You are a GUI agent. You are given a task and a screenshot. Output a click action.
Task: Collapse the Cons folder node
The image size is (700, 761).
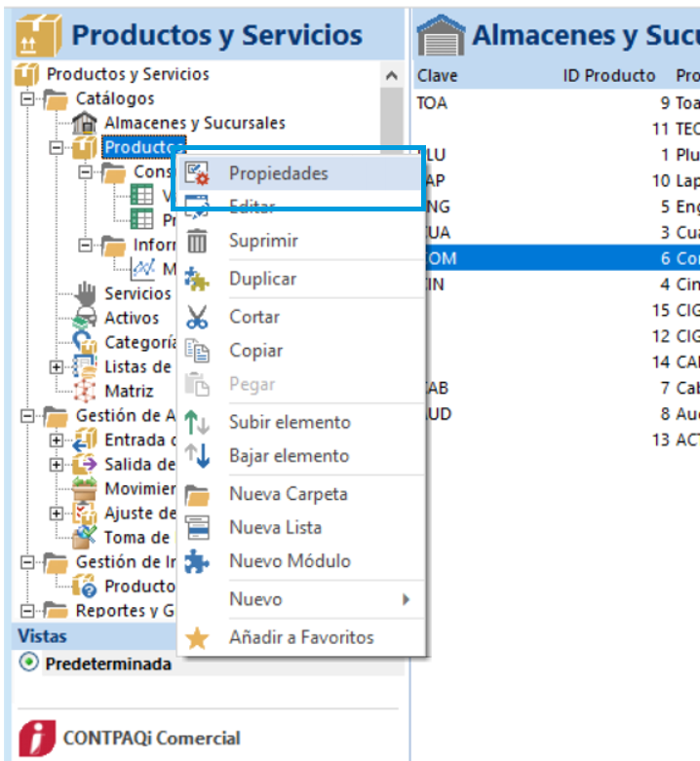(86, 171)
